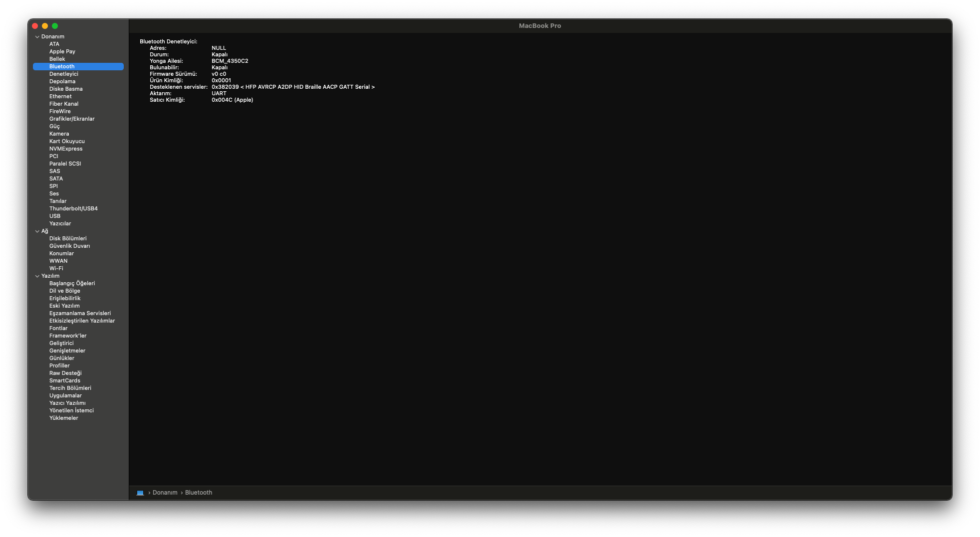Select the Desteklenen servisler value text
Viewport: 980px width, 537px height.
293,87
